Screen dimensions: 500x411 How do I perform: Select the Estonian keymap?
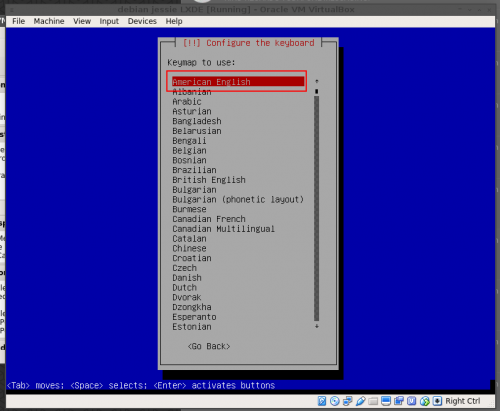192,327
